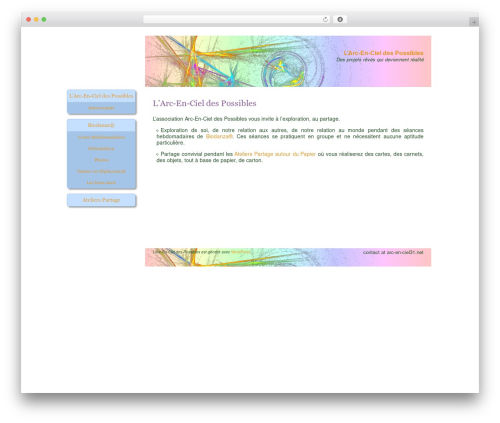Open the Ateliers Partage sidebar menu item
This screenshot has width=500, height=423.
point(101,200)
